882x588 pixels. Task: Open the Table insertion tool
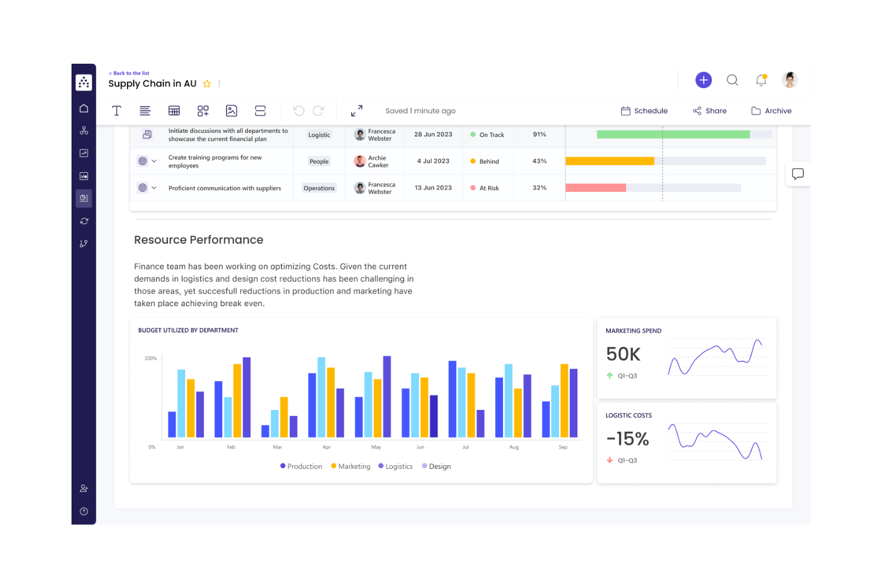pyautogui.click(x=174, y=110)
